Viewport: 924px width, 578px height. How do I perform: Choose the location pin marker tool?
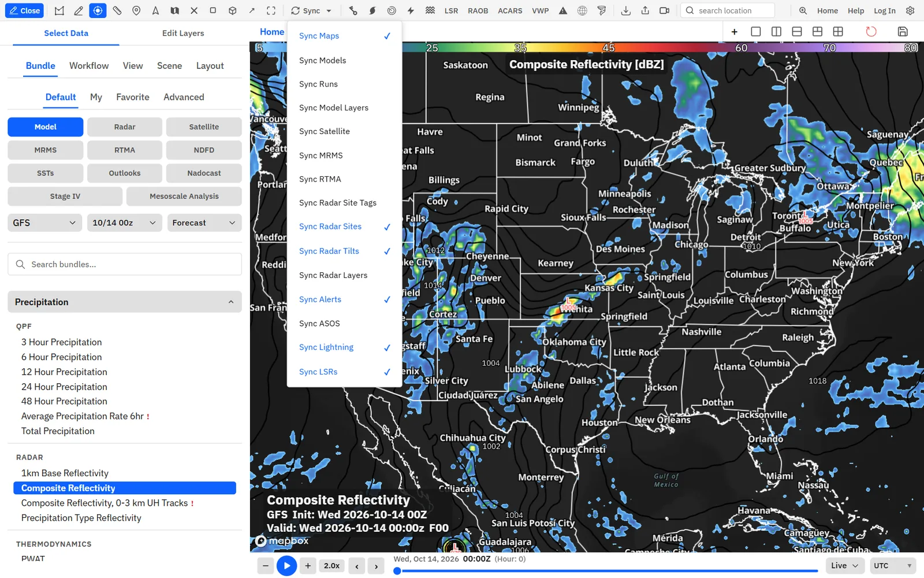(136, 10)
